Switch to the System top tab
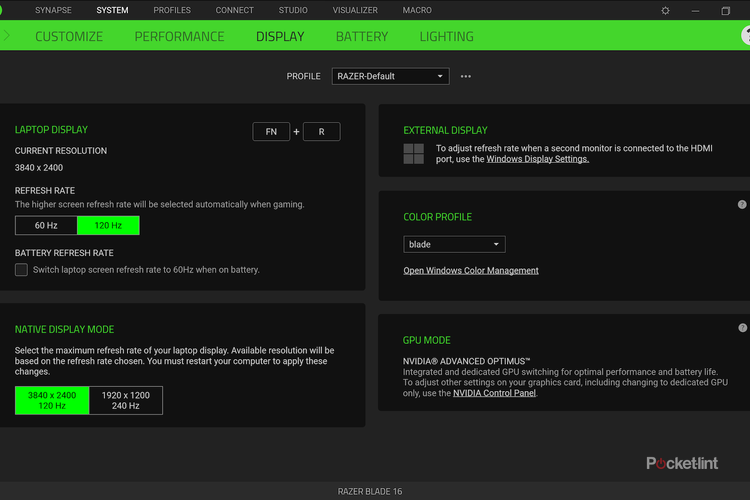Image resolution: width=750 pixels, height=500 pixels. coord(112,10)
